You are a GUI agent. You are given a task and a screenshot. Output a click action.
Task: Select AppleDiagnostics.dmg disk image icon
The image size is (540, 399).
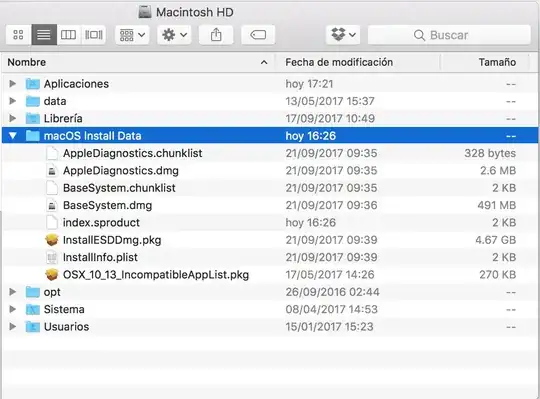[x=52, y=171]
